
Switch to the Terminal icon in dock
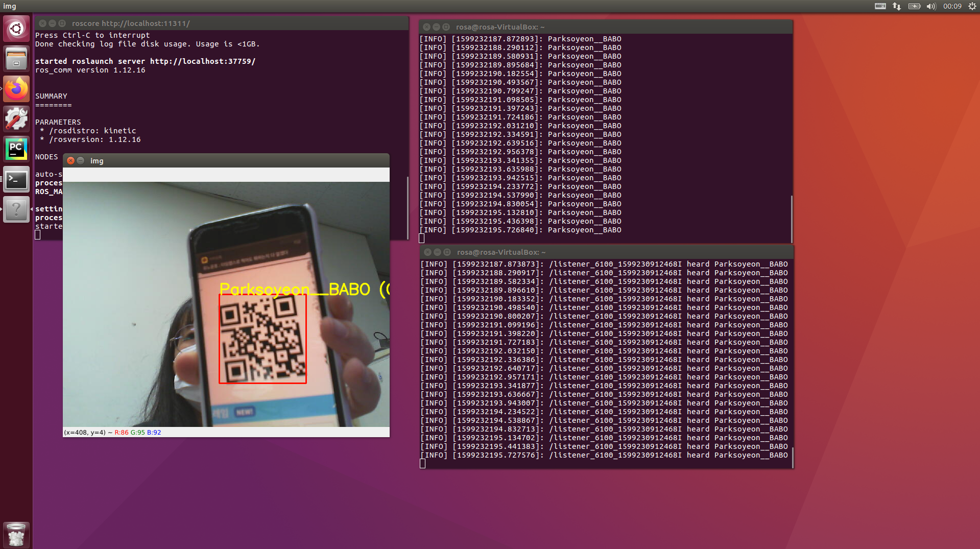point(16,179)
